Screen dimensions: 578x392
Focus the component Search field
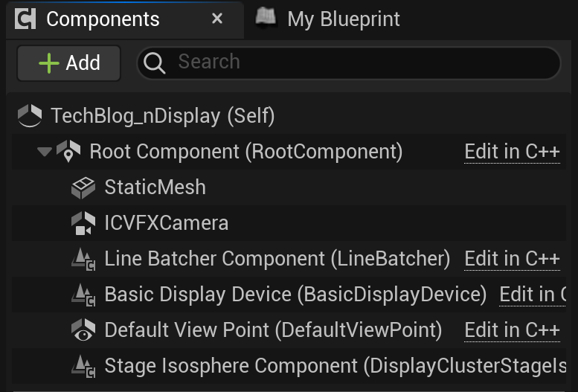(349, 62)
